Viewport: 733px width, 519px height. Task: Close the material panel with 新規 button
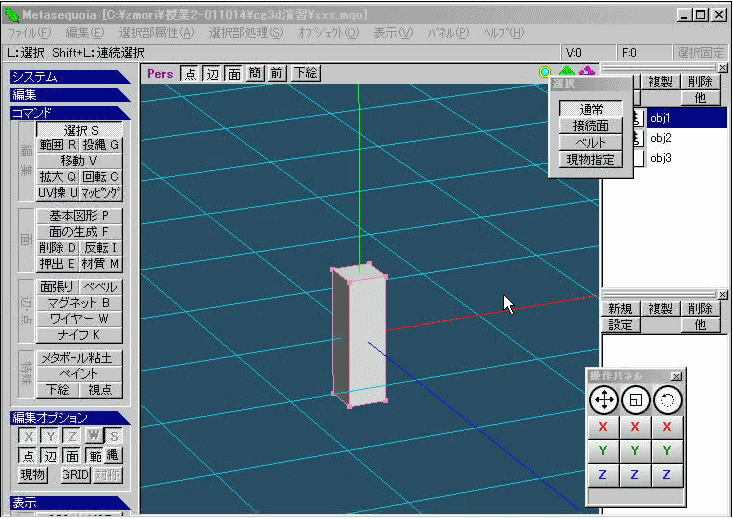(723, 295)
